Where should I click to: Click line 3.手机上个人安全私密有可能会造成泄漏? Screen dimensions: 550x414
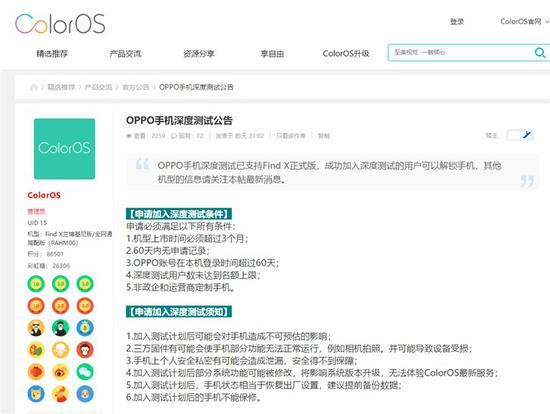(242, 361)
